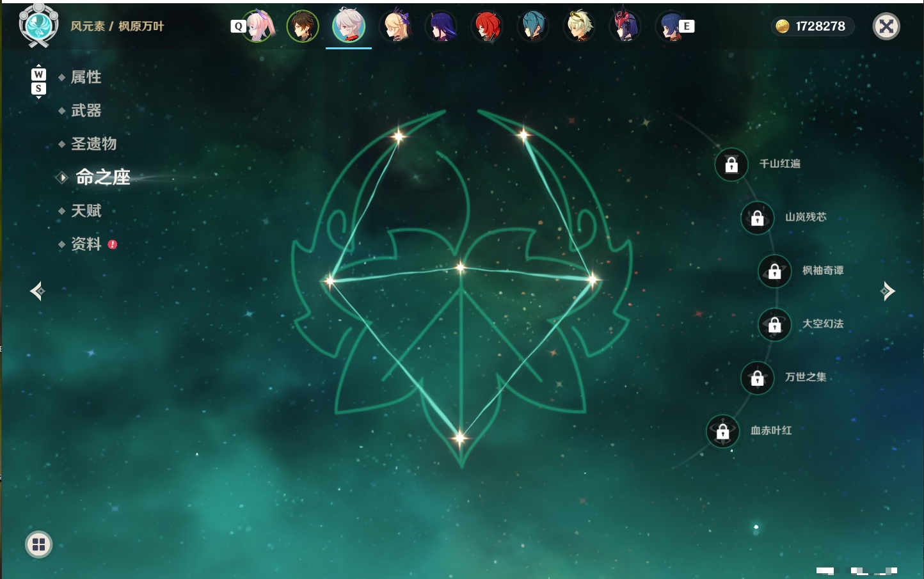Screen dimensions: 924x579
Task: Select the 血赤叶红 constellation lock icon
Action: tap(722, 431)
